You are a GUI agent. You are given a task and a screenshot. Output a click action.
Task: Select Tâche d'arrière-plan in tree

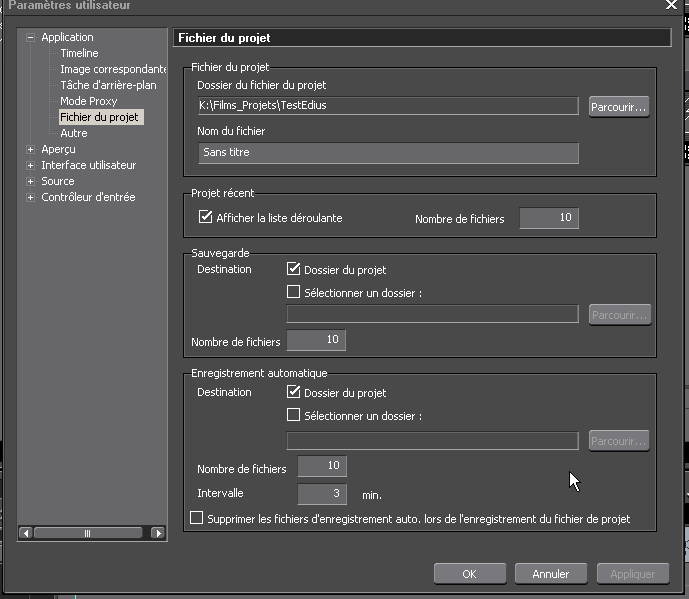coord(108,86)
